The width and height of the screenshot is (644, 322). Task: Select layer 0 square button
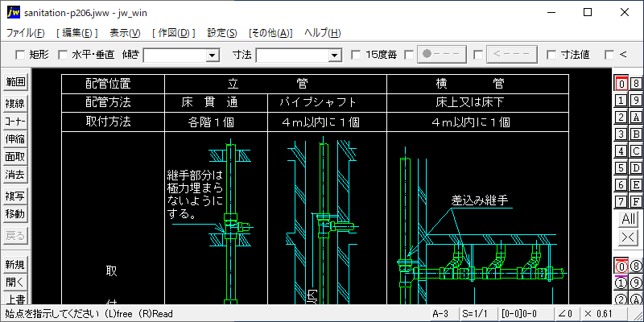pos(621,84)
